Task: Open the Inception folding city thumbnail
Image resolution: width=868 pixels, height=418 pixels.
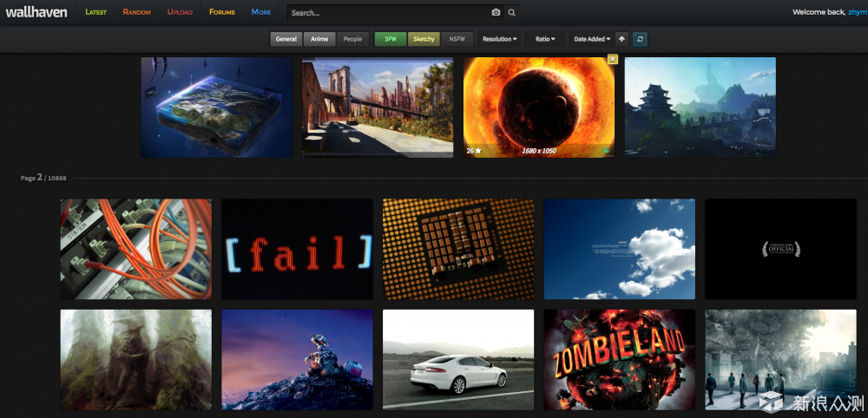Action: click(x=780, y=360)
